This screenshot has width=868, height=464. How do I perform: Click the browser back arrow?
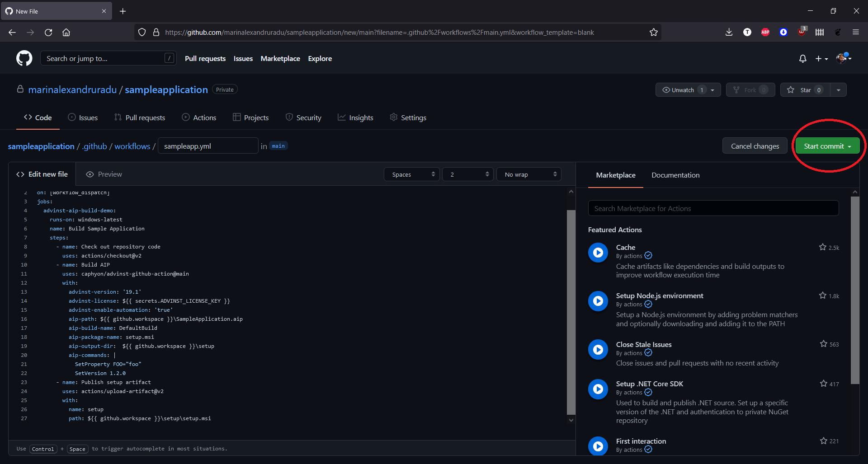[x=12, y=33]
